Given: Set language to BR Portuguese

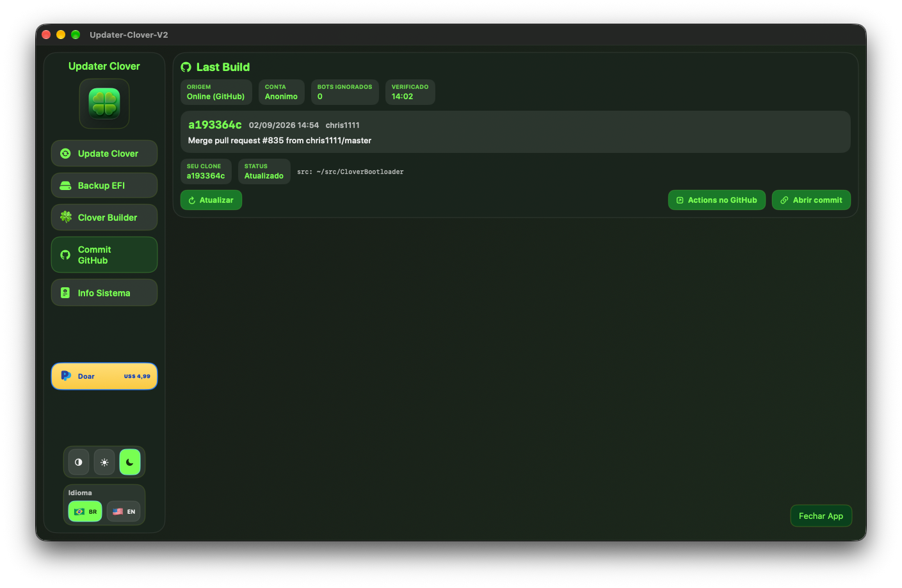Looking at the screenshot, I should [85, 511].
